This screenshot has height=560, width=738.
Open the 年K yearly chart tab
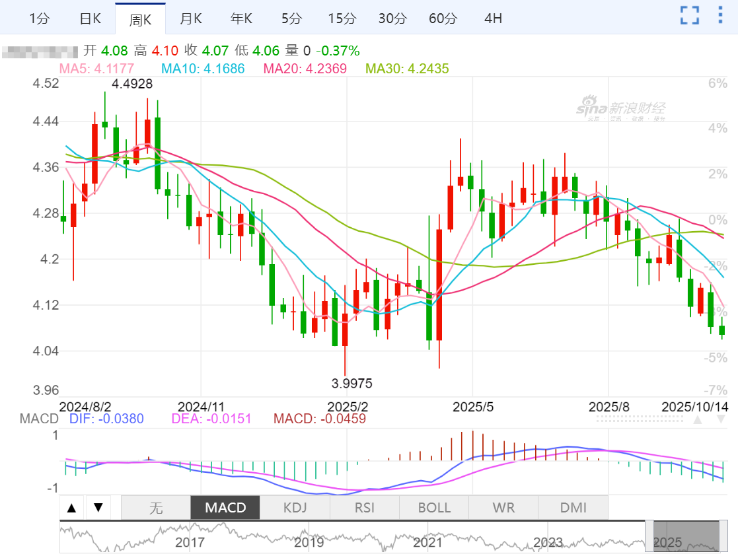tap(241, 18)
